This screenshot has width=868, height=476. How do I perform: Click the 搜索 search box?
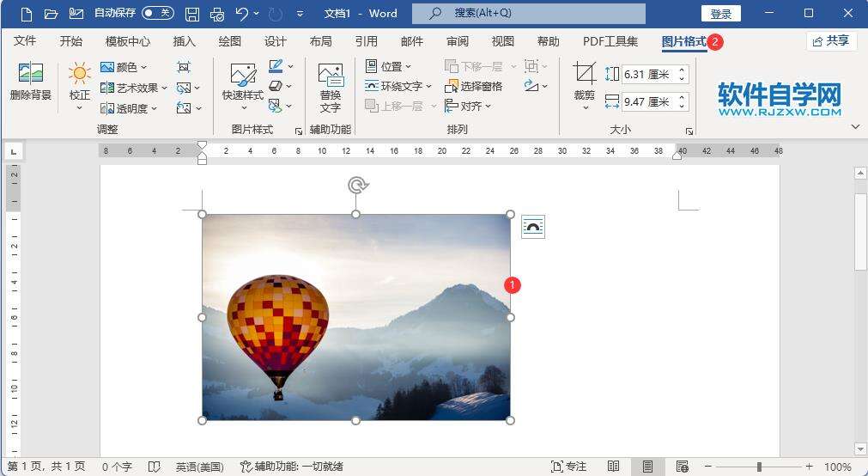pyautogui.click(x=529, y=13)
